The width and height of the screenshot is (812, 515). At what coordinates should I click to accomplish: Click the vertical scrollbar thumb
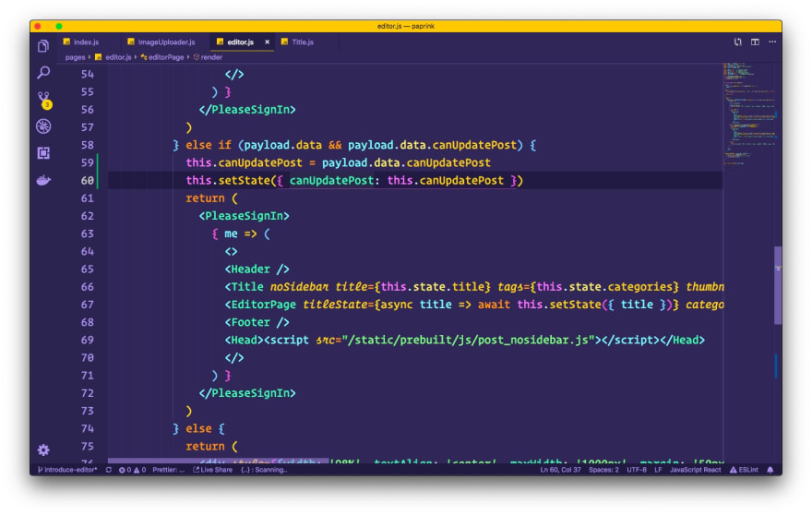[x=778, y=285]
